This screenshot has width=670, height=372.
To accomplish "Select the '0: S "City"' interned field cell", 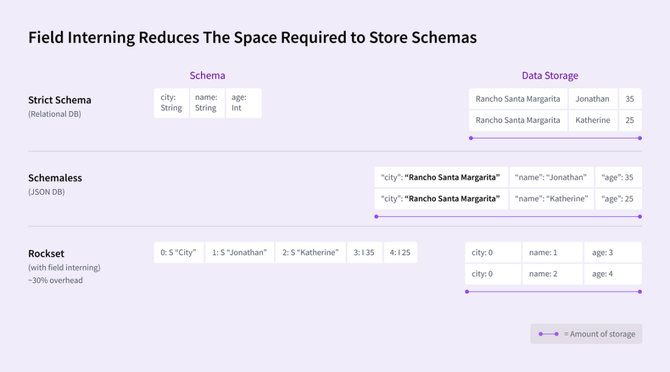I will (x=179, y=252).
